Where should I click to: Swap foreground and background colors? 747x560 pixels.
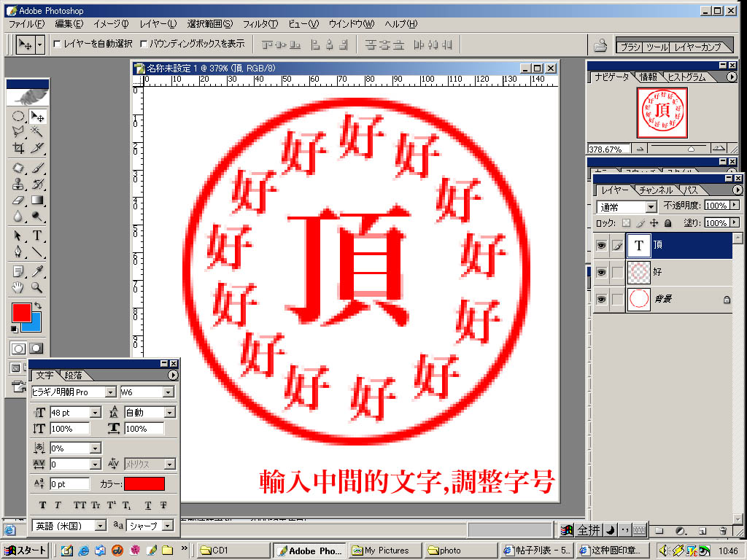point(38,306)
